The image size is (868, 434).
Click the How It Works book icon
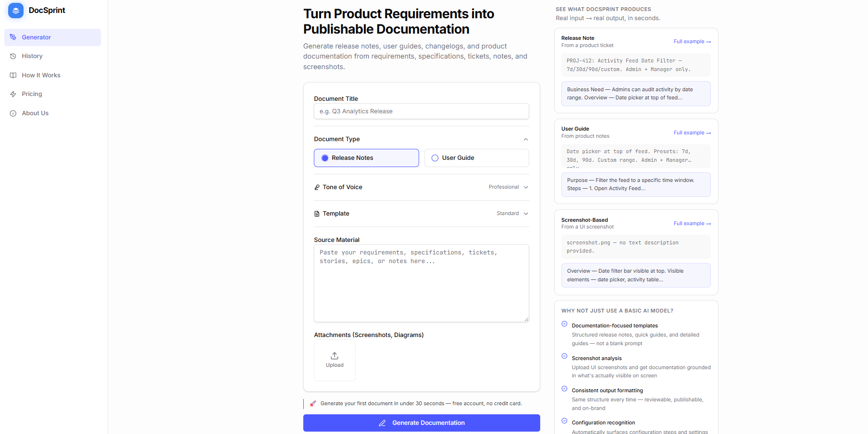pos(13,75)
